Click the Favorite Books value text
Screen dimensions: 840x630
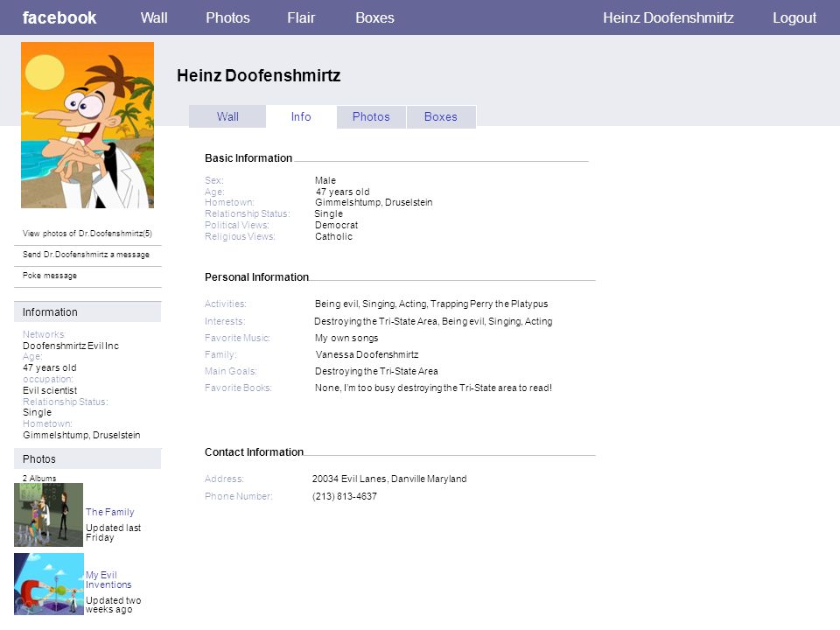[433, 388]
